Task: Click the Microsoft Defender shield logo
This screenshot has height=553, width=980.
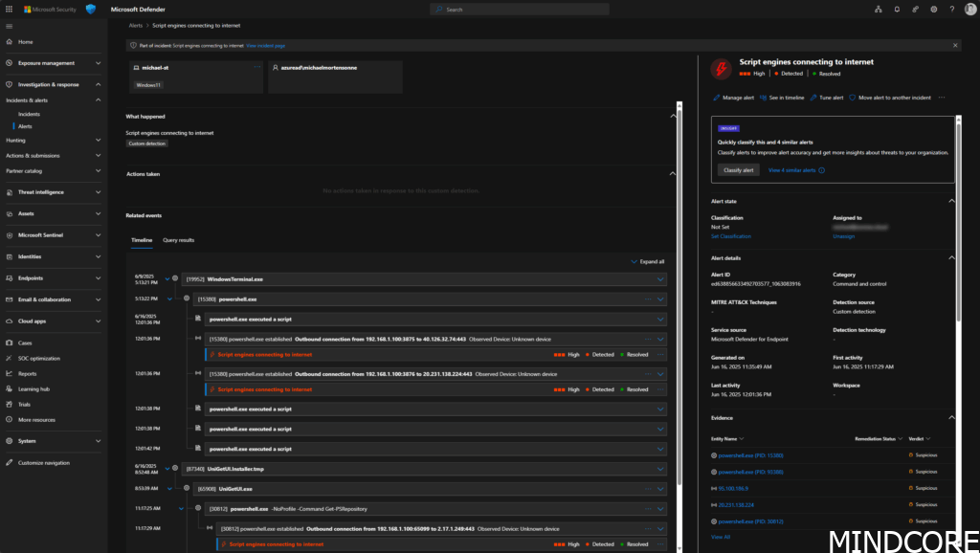Action: click(91, 9)
